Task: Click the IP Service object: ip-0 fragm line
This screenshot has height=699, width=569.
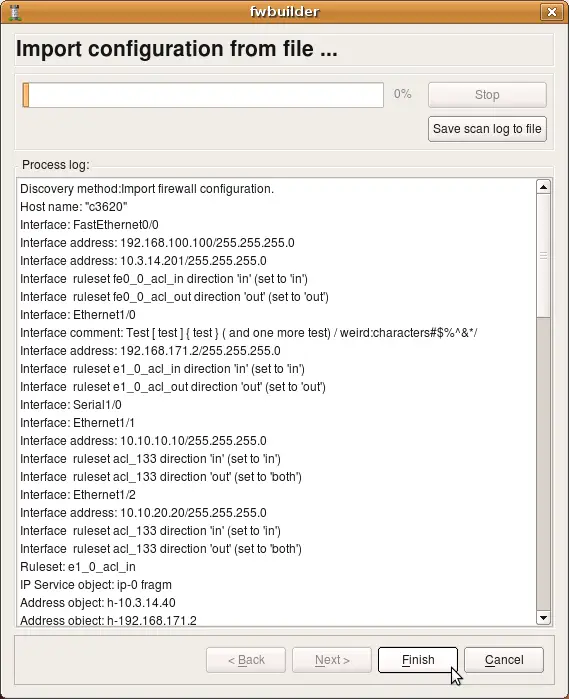Action: click(96, 585)
